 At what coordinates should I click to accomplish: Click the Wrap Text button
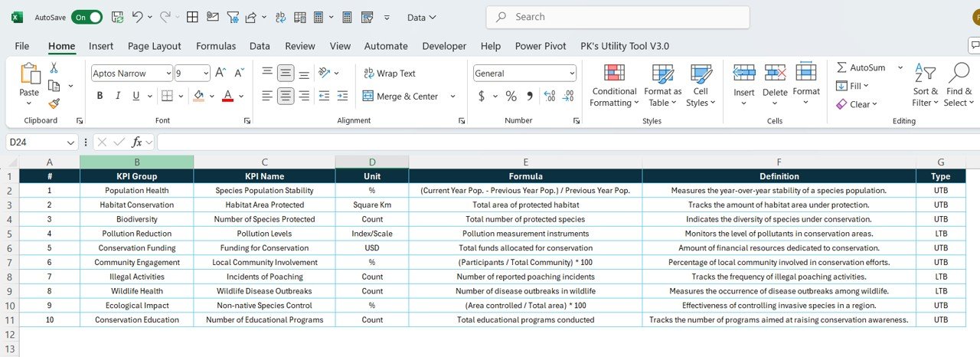[390, 74]
